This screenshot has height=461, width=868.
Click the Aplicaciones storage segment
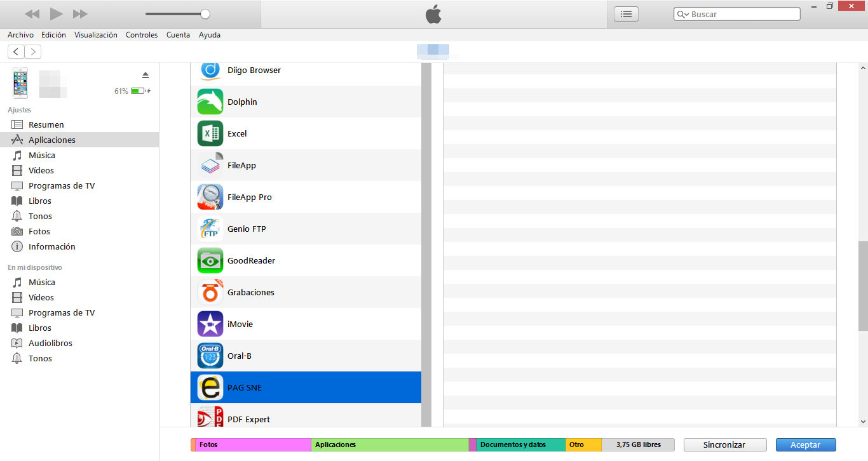click(x=390, y=444)
